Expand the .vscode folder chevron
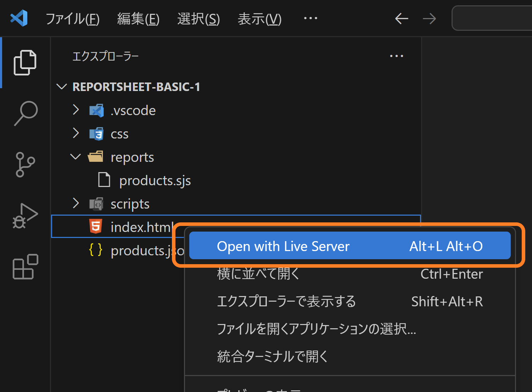This screenshot has width=532, height=392. click(x=75, y=110)
